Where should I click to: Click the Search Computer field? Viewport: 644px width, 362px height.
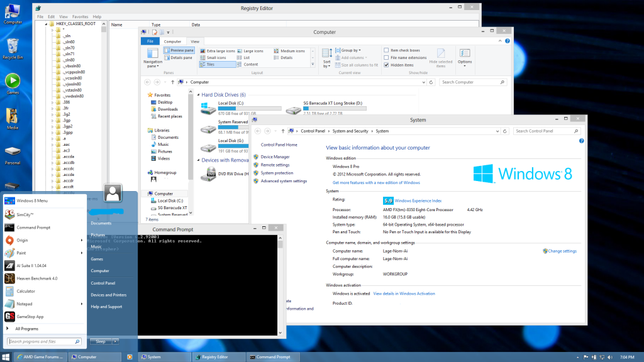[x=473, y=82]
